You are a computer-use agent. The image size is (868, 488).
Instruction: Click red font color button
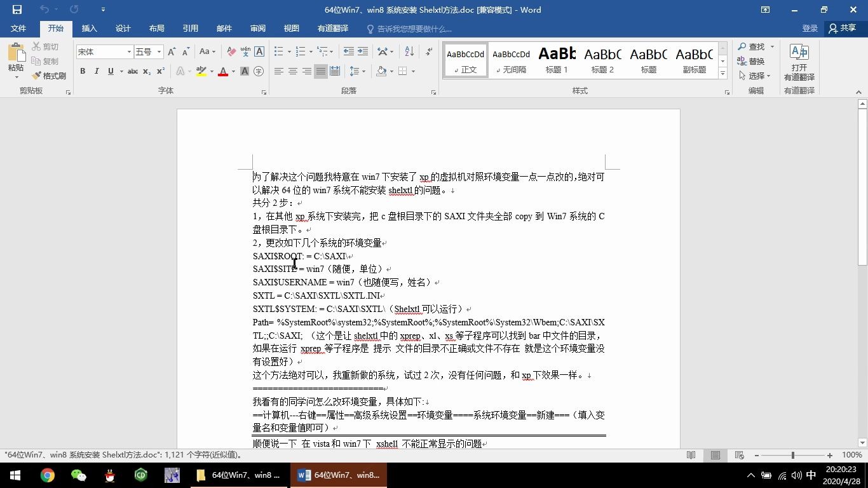point(223,71)
